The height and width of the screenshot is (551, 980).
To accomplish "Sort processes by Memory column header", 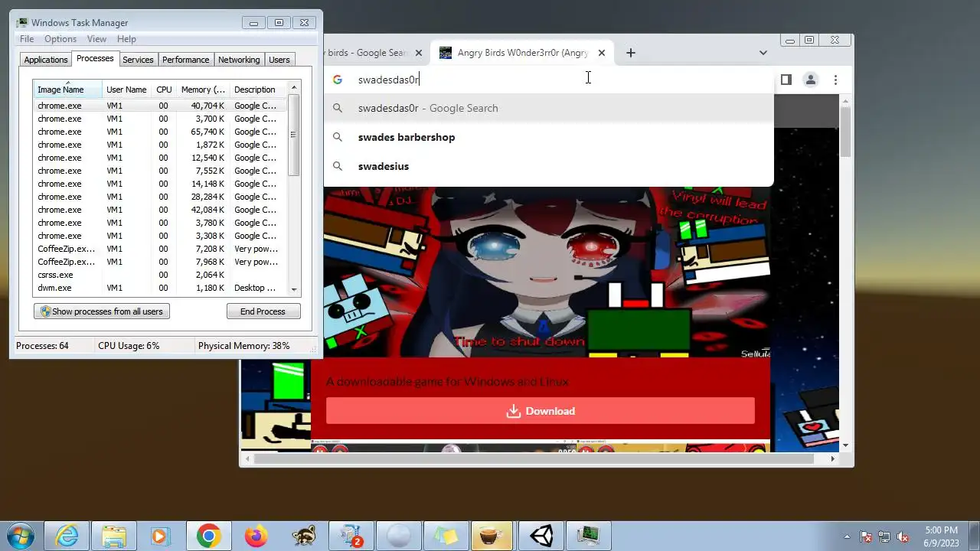I will 203,90.
